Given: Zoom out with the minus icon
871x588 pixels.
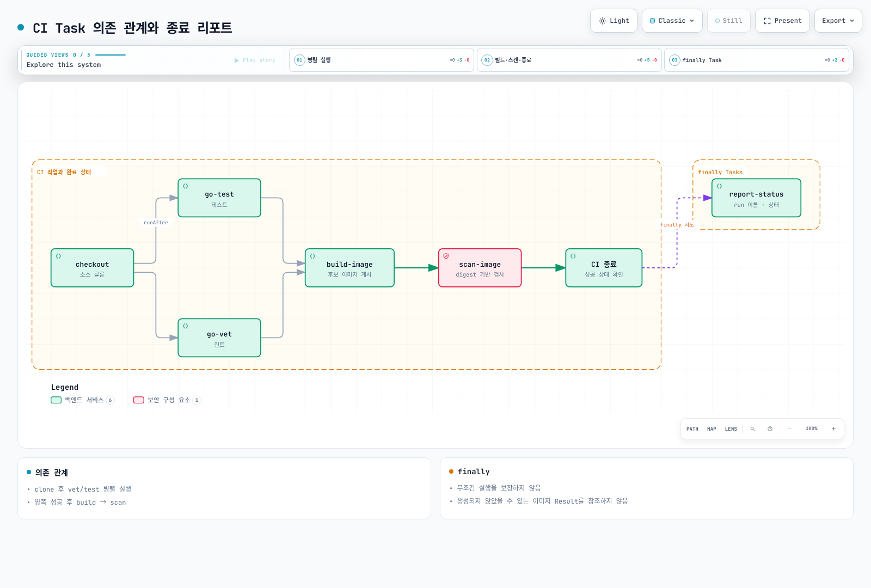Looking at the screenshot, I should (x=789, y=429).
